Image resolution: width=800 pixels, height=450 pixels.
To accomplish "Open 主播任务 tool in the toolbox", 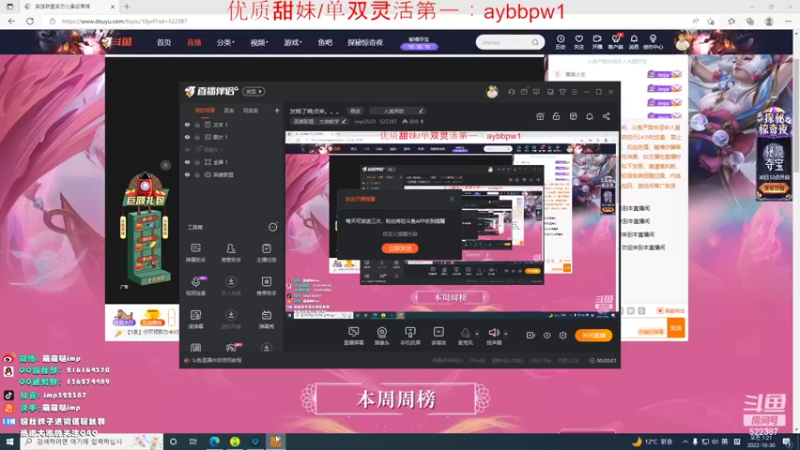I will (266, 252).
